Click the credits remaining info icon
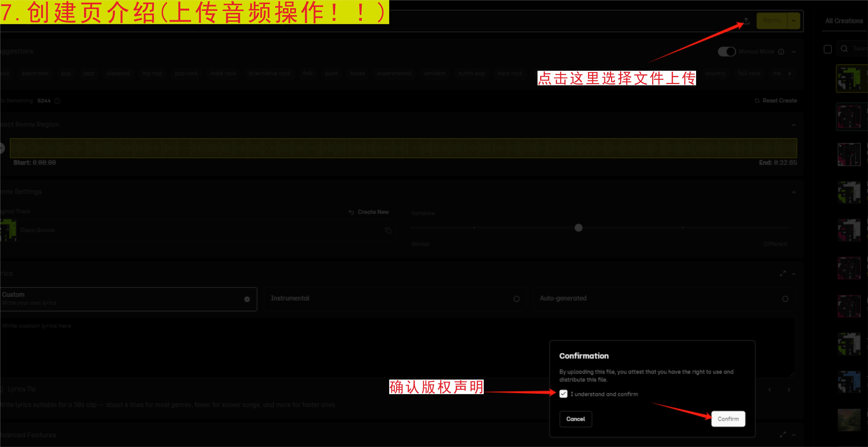The width and height of the screenshot is (868, 447). tap(57, 101)
